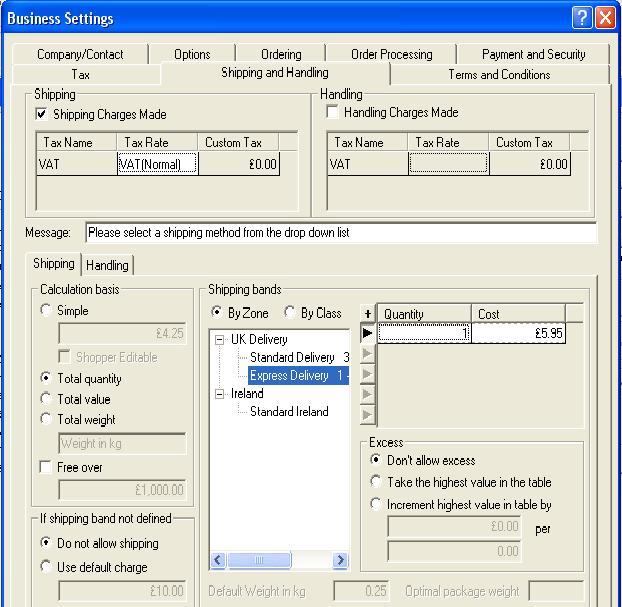Viewport: 622px width, 607px height.
Task: Choose the By Class radio option
Action: [290, 313]
